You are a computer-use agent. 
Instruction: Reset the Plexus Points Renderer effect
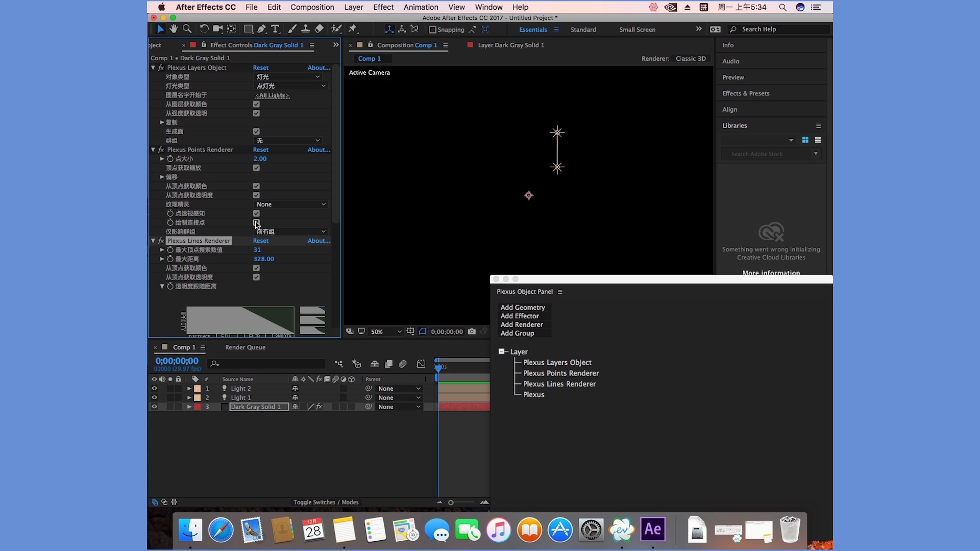pos(260,150)
